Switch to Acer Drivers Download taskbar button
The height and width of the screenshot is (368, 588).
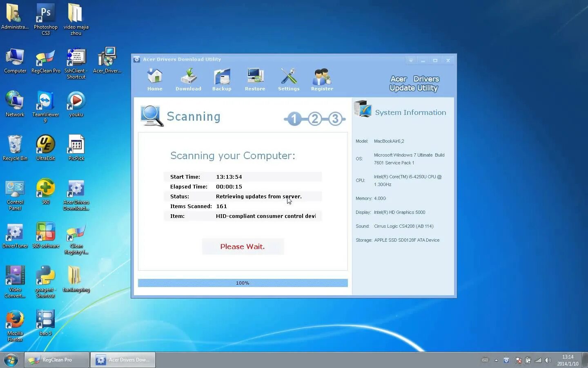click(123, 360)
